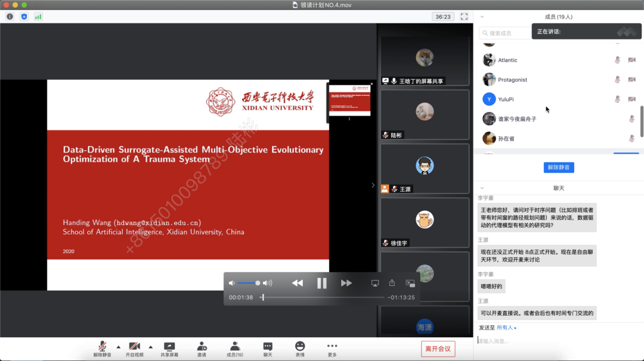Select 陆彬 participant video tile
The height and width of the screenshot is (361, 644).
click(x=425, y=114)
